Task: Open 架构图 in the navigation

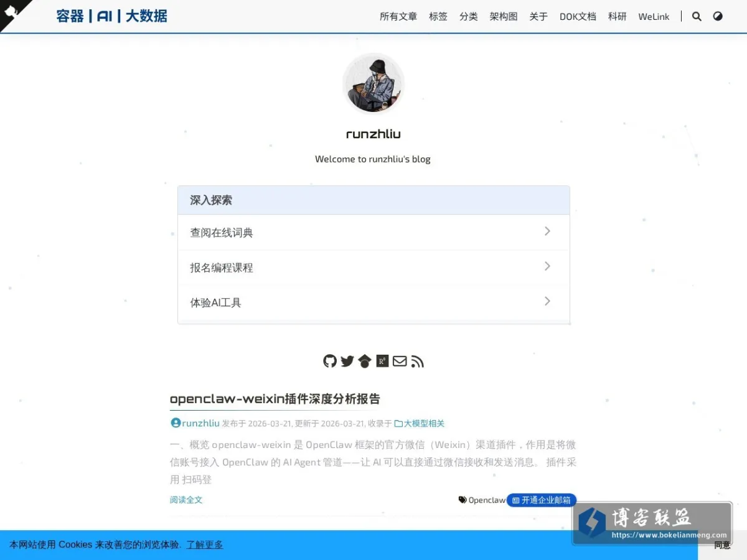Action: [504, 16]
